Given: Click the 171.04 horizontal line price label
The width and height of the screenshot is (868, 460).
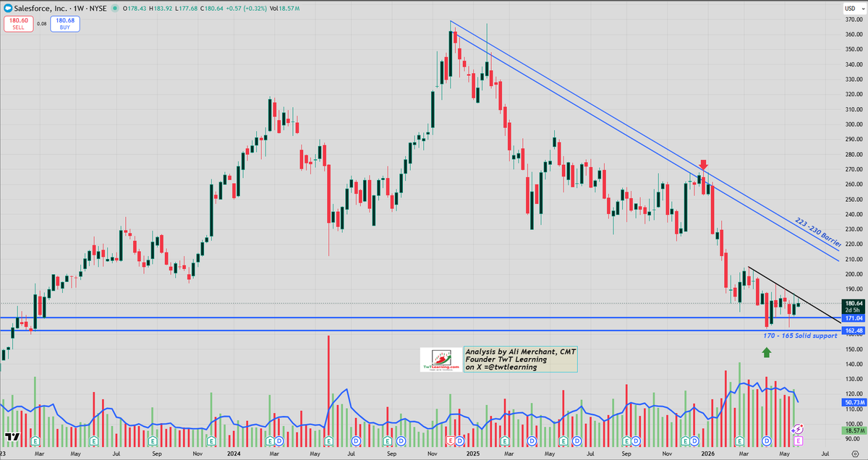Looking at the screenshot, I should coord(854,318).
